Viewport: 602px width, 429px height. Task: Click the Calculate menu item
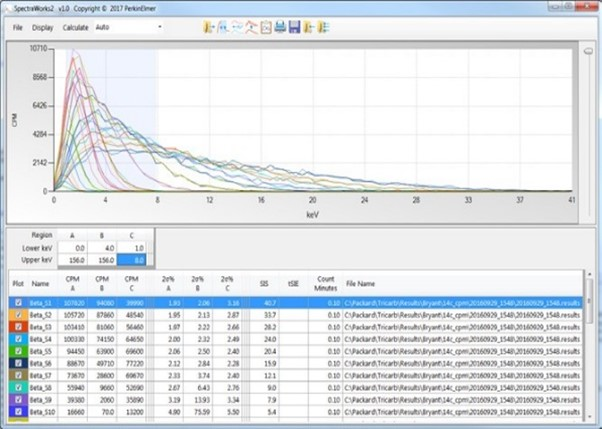pos(76,28)
